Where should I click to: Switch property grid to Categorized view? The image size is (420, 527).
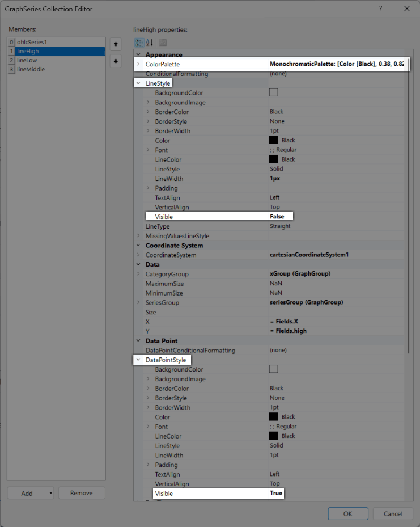tap(139, 43)
